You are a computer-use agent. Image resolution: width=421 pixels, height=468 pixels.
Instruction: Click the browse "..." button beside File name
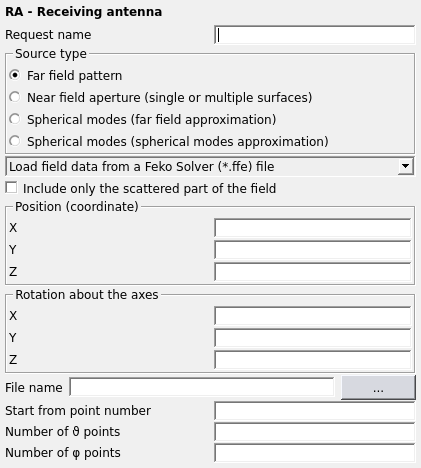378,388
